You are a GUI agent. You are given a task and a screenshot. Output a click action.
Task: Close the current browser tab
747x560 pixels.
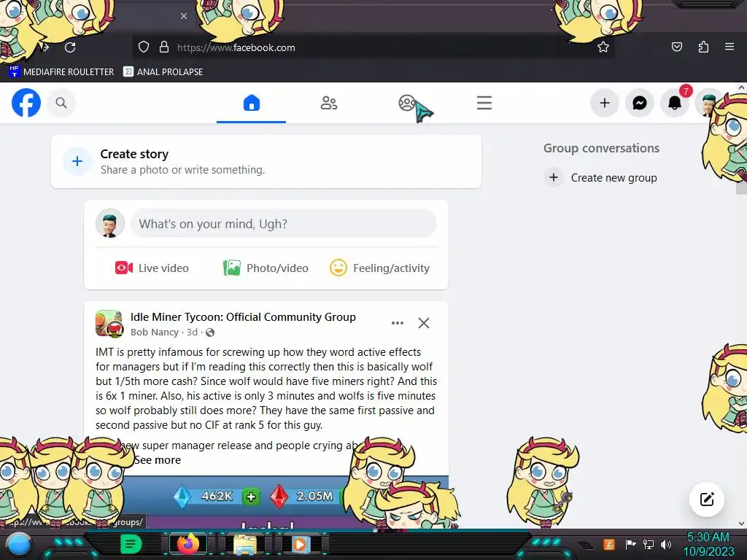tap(184, 16)
